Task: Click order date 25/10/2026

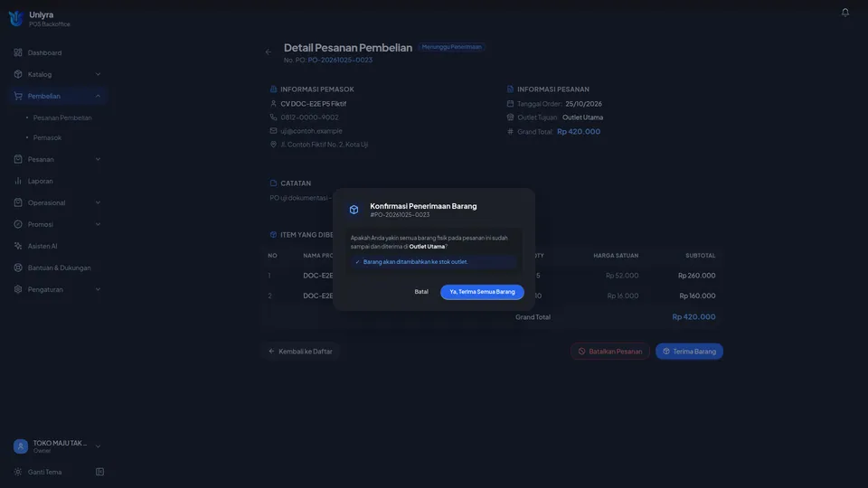Action: tap(583, 103)
